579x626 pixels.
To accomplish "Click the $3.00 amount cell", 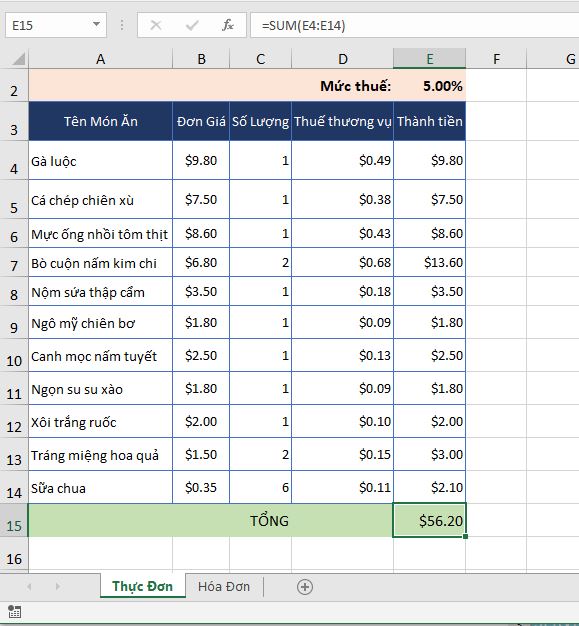I will (x=430, y=454).
